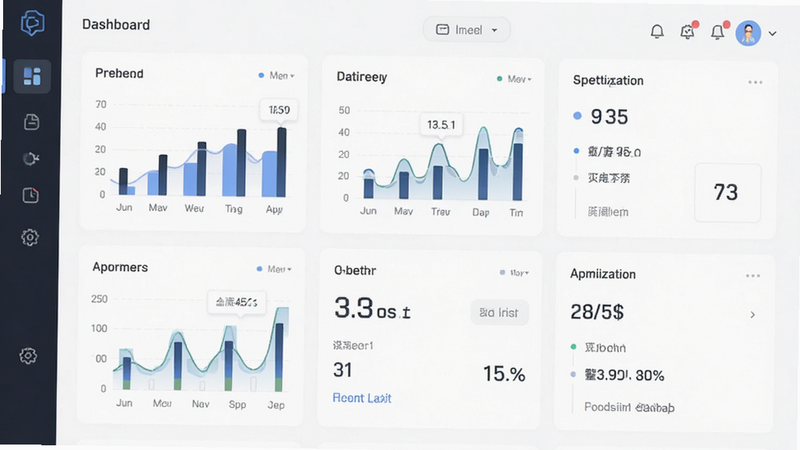This screenshot has width=800, height=450.
Task: Click the O-bethr card title
Action: [355, 270]
